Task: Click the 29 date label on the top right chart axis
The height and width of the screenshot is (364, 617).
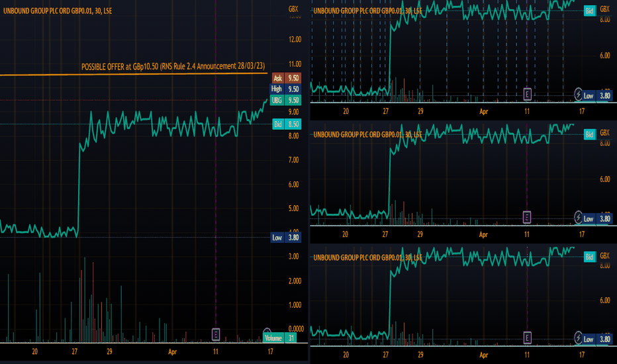Action: click(x=420, y=111)
